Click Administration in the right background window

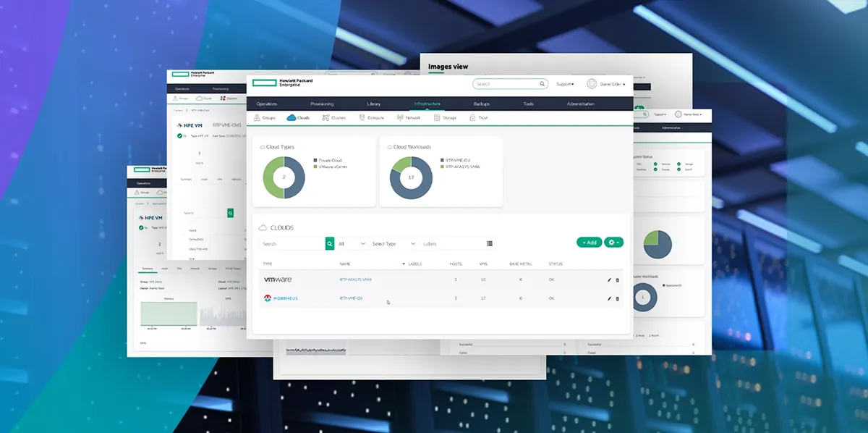(671, 127)
